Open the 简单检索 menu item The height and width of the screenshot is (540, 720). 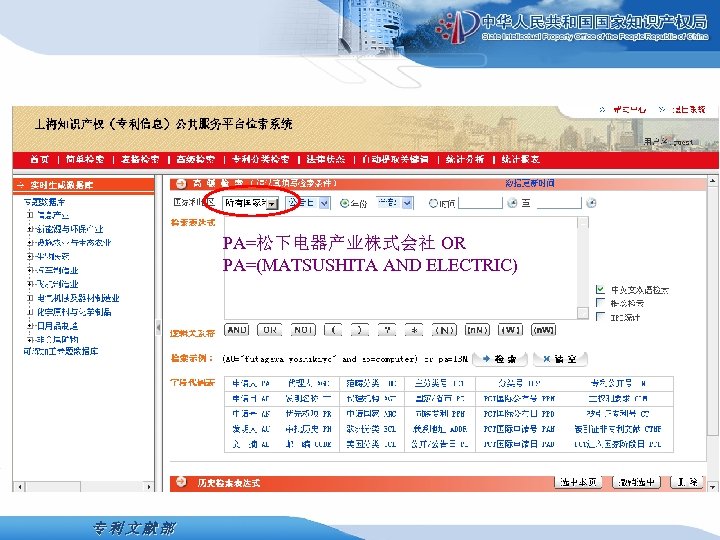point(85,159)
